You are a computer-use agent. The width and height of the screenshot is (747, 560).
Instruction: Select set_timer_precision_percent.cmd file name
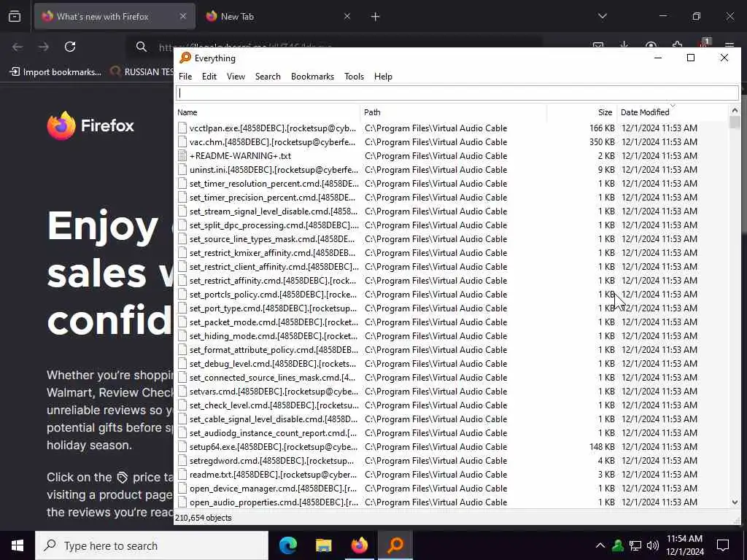pyautogui.click(x=273, y=197)
